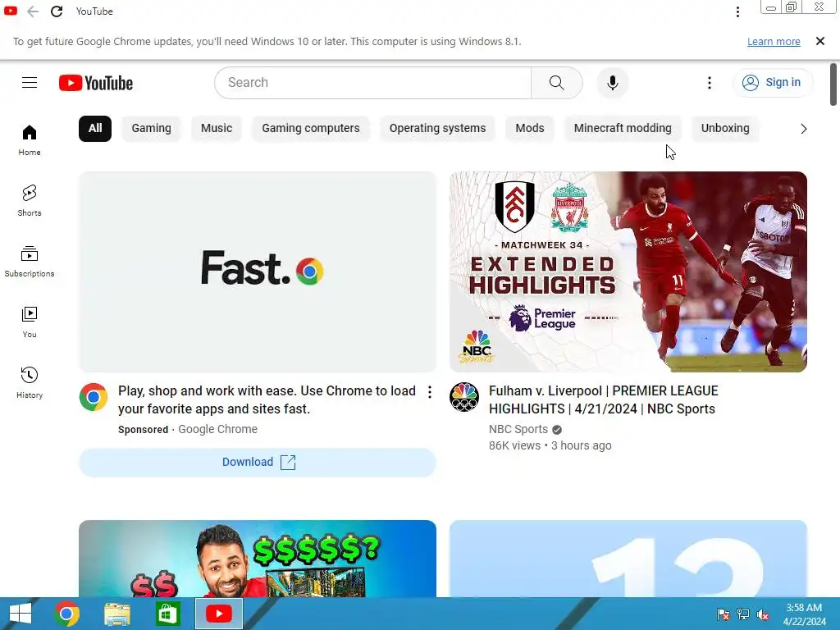Click the muted volume tray icon
Viewport: 840px width, 630px height.
(x=763, y=614)
